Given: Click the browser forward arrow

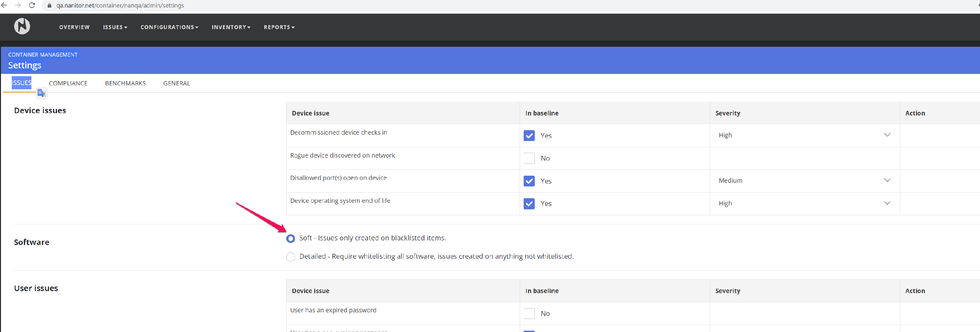Looking at the screenshot, I should point(18,5).
